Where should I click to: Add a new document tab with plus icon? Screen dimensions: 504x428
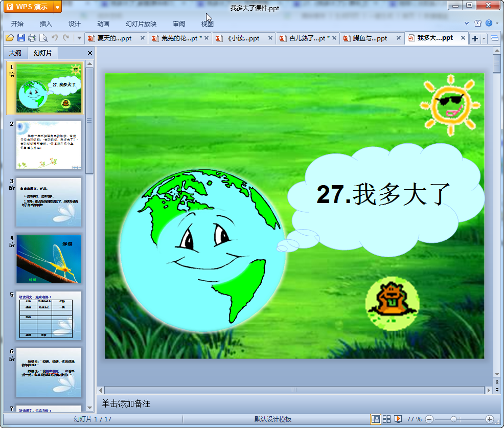475,38
